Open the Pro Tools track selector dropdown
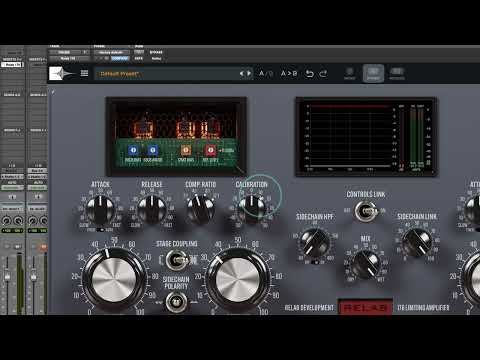The height and width of the screenshot is (360, 480). pos(69,52)
